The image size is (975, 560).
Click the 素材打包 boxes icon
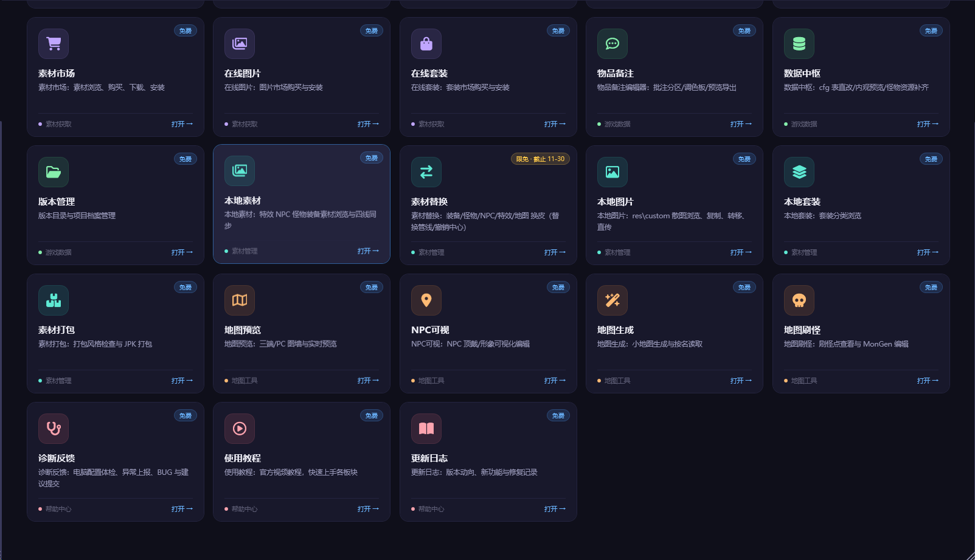pyautogui.click(x=54, y=300)
